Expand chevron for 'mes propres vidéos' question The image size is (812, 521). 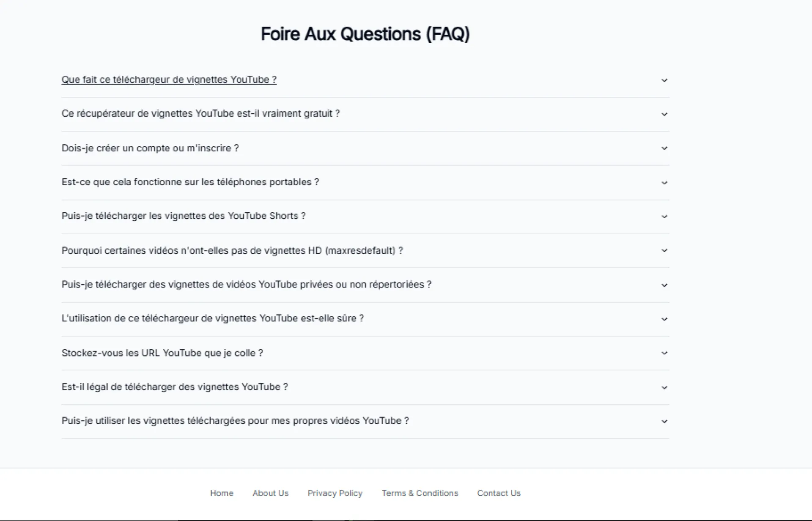point(664,421)
